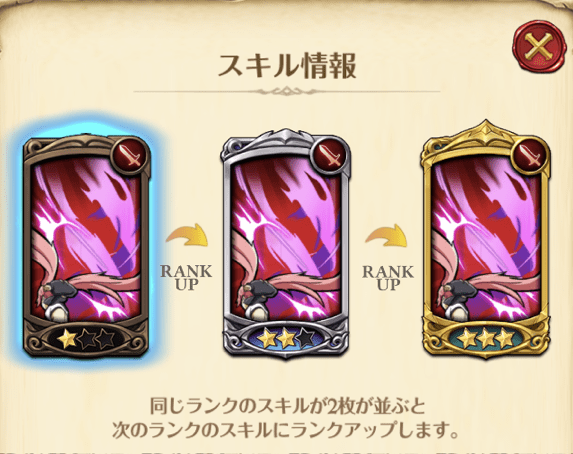The height and width of the screenshot is (454, 573).
Task: Click sword icon on silver card
Action: pos(332,156)
